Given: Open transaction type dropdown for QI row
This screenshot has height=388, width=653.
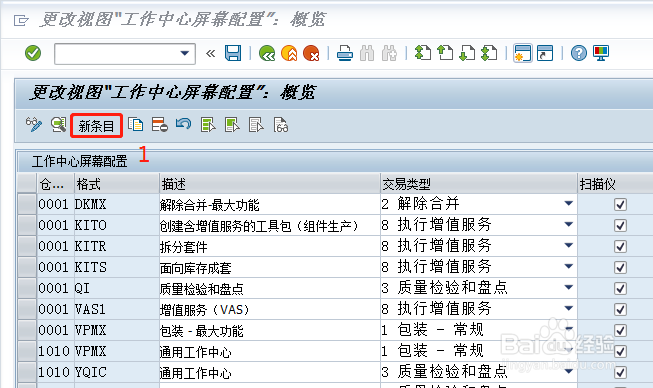Looking at the screenshot, I should 568,287.
